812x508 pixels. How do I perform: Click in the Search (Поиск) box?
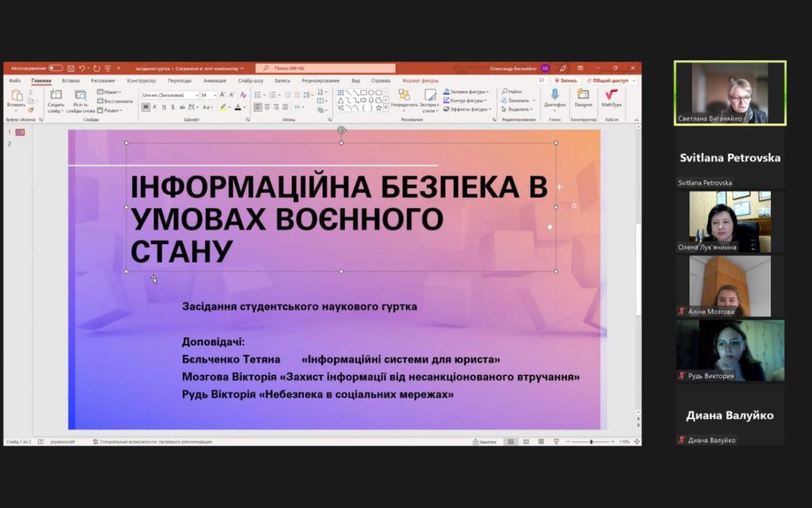pyautogui.click(x=325, y=68)
